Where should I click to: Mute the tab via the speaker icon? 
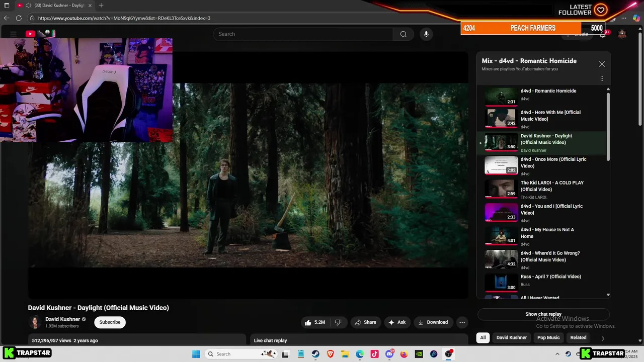[x=29, y=5]
